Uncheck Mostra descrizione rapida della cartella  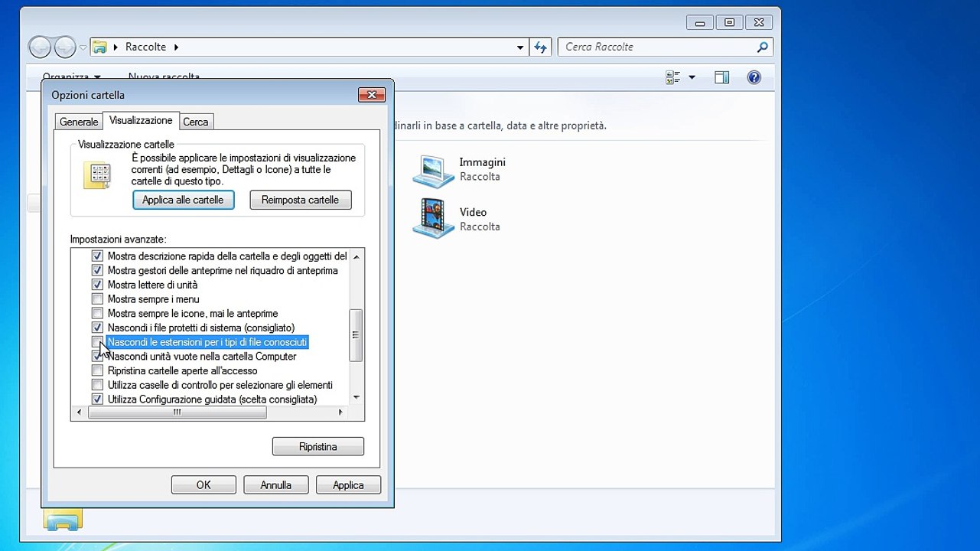pyautogui.click(x=97, y=256)
